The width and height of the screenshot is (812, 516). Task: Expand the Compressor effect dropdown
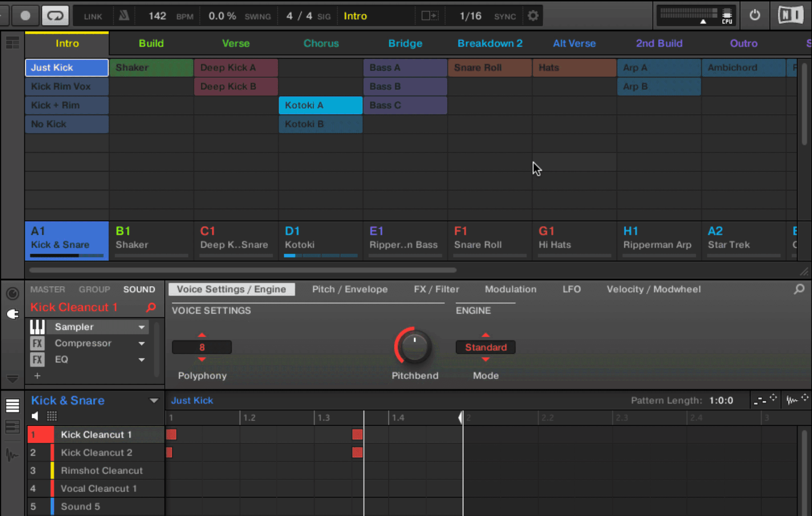tap(140, 343)
